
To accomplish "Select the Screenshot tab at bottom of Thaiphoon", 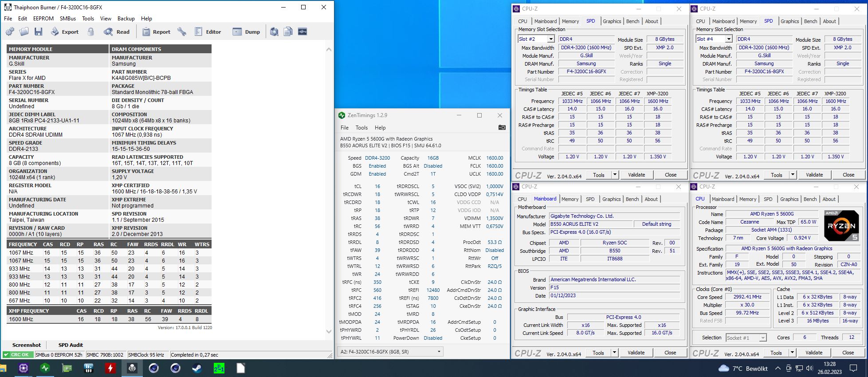I will click(x=27, y=345).
